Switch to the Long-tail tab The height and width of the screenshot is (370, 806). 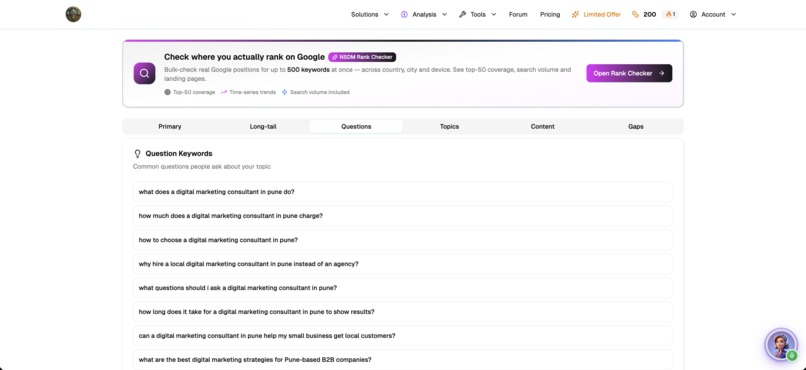tap(263, 126)
